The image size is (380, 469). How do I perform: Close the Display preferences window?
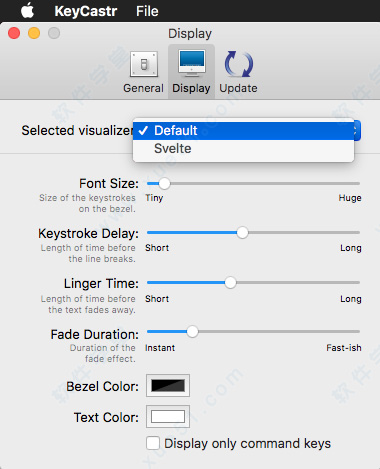[14, 33]
